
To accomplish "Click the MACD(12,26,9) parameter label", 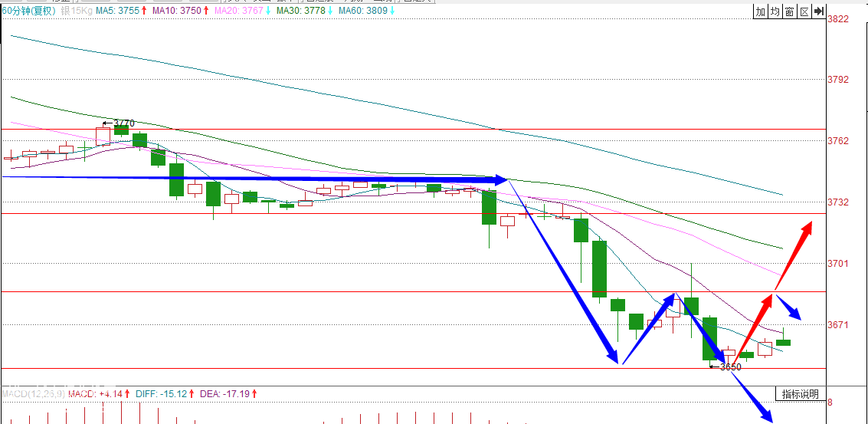I will (x=34, y=394).
